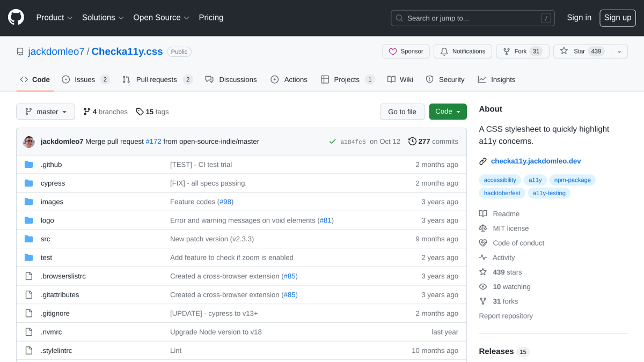Image resolution: width=644 pixels, height=362 pixels.
Task: Click the folder icon for cypress
Action: point(29,183)
